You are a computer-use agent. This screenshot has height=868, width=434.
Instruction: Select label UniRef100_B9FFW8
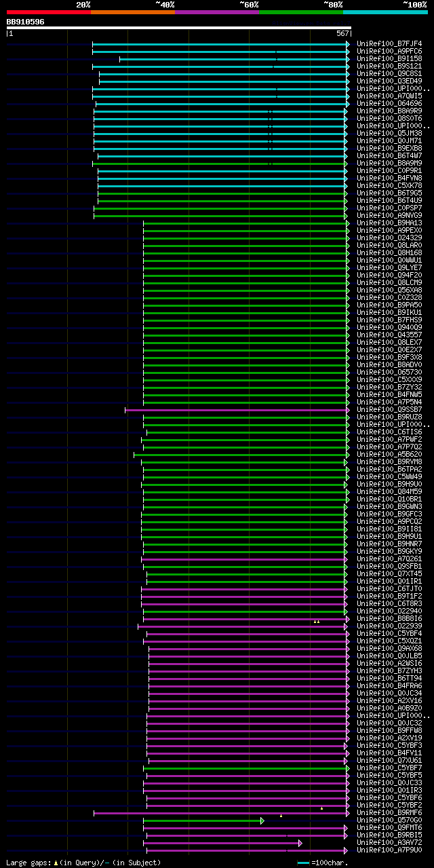pos(389,730)
